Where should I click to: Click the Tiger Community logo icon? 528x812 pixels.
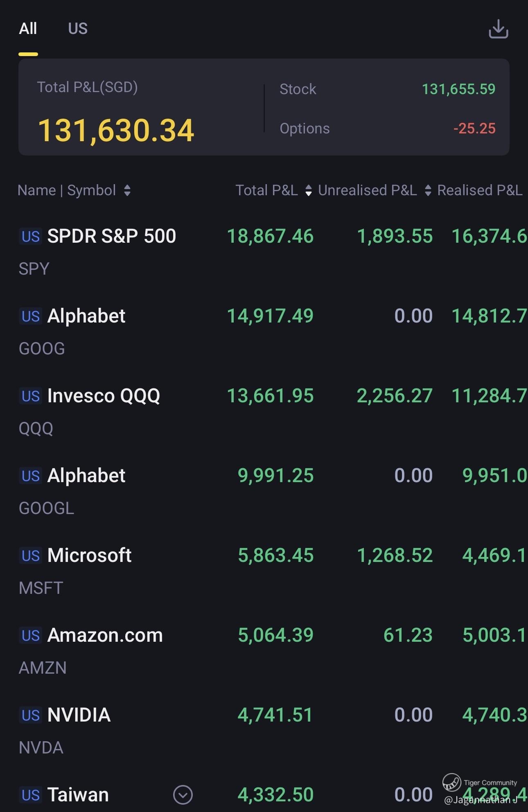pyautogui.click(x=451, y=782)
